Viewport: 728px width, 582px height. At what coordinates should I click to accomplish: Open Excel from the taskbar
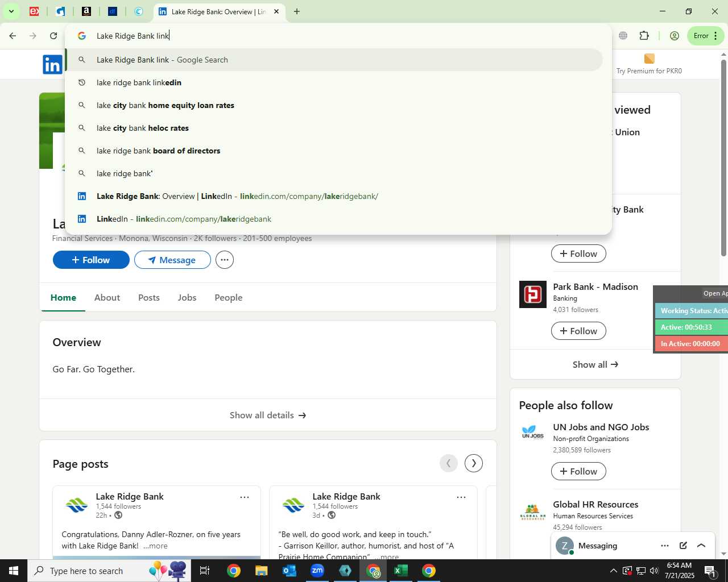coord(401,571)
